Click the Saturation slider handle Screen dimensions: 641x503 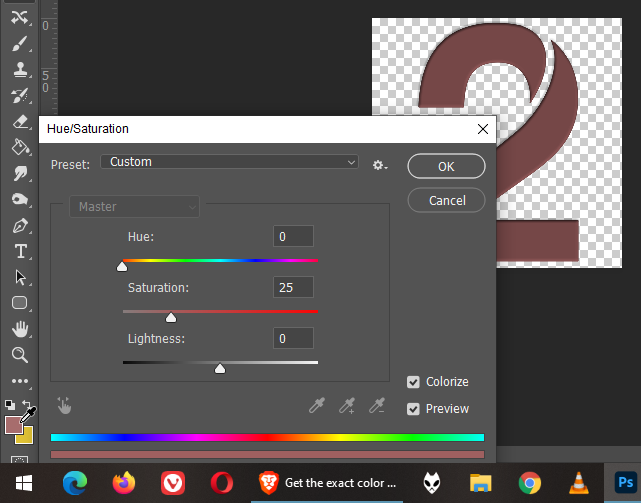click(171, 317)
